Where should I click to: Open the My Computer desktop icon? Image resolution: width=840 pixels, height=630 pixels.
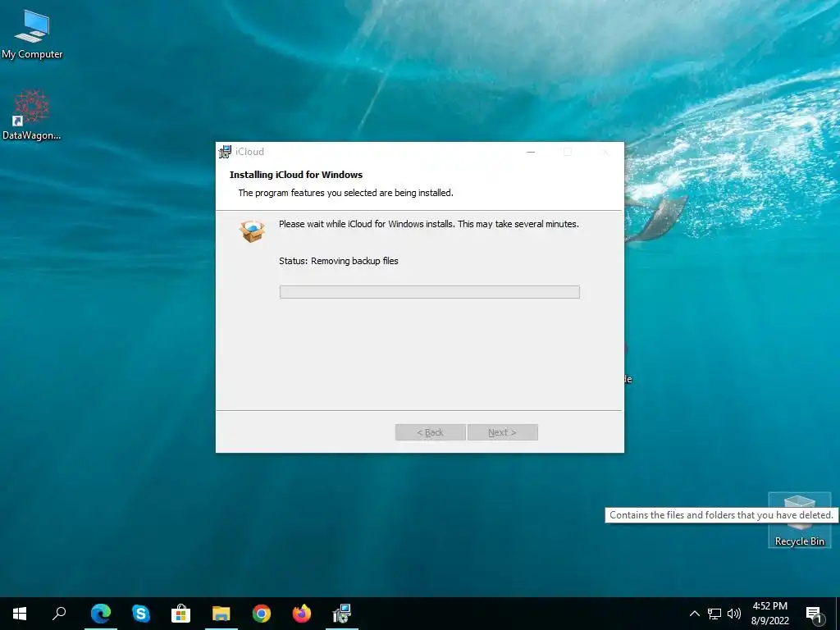tap(32, 34)
